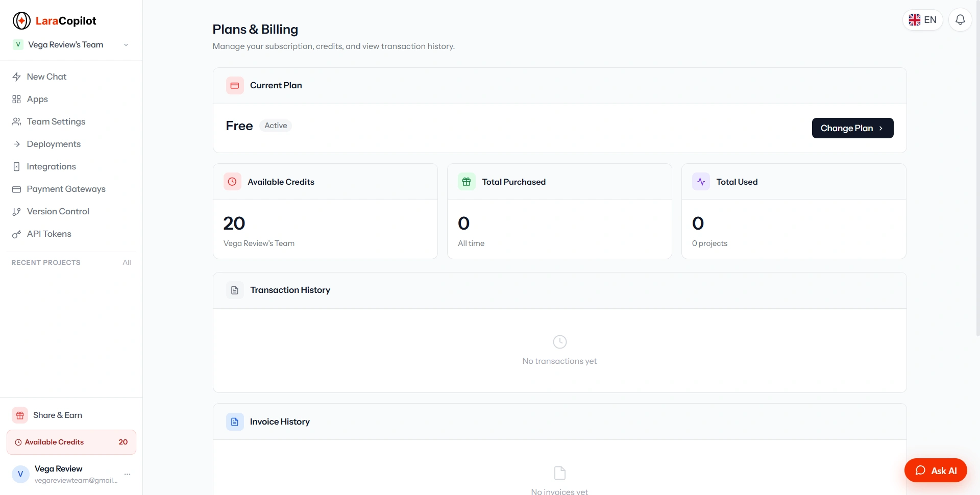Show All recent projects
This screenshot has height=495, width=980.
pos(127,262)
